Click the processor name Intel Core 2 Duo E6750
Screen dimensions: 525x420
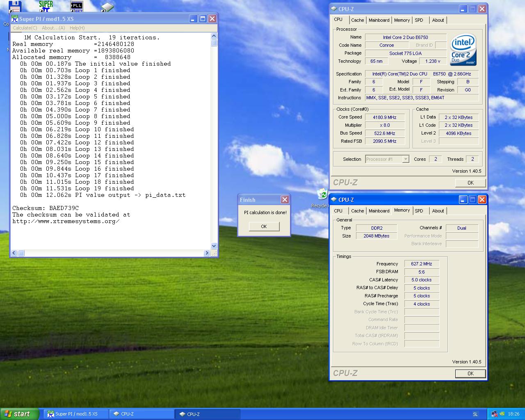pos(406,37)
